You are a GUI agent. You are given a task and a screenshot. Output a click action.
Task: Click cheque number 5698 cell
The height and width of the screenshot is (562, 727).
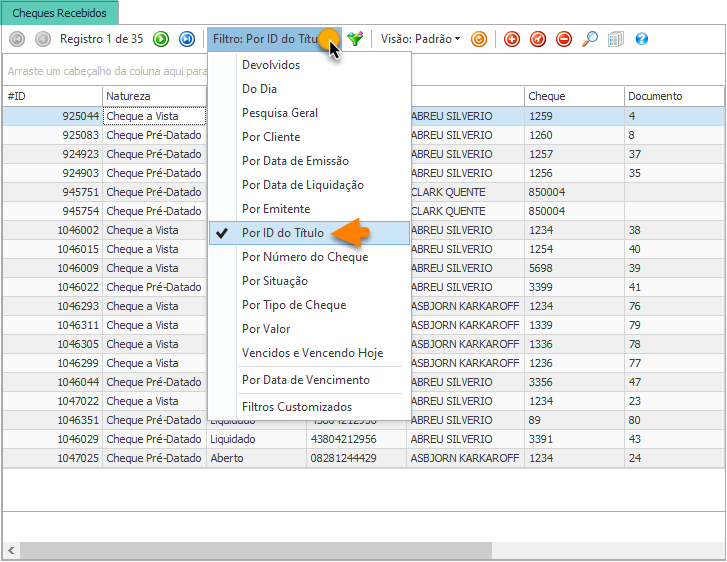pyautogui.click(x=574, y=268)
